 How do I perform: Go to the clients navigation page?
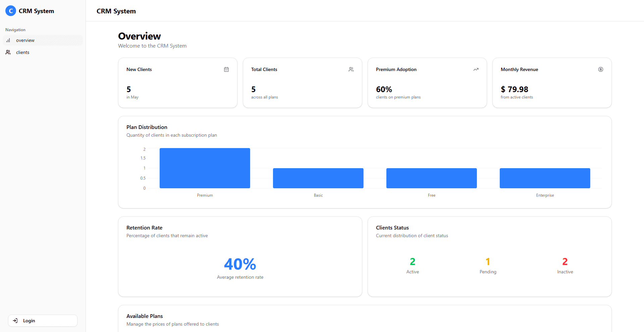pos(22,52)
